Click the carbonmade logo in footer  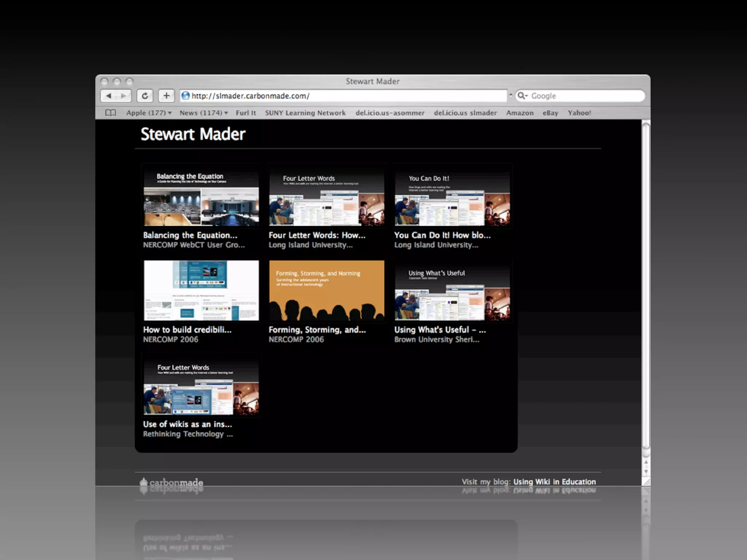point(171,483)
